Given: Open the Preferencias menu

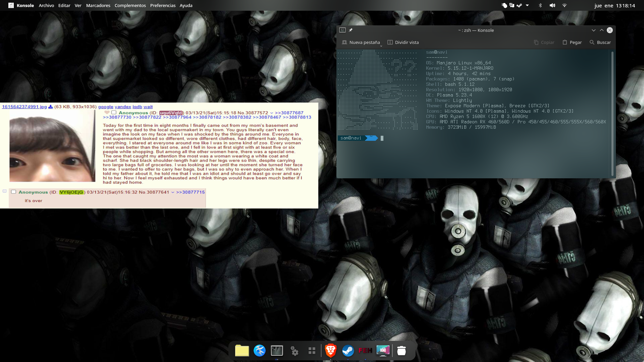Looking at the screenshot, I should pyautogui.click(x=163, y=5).
